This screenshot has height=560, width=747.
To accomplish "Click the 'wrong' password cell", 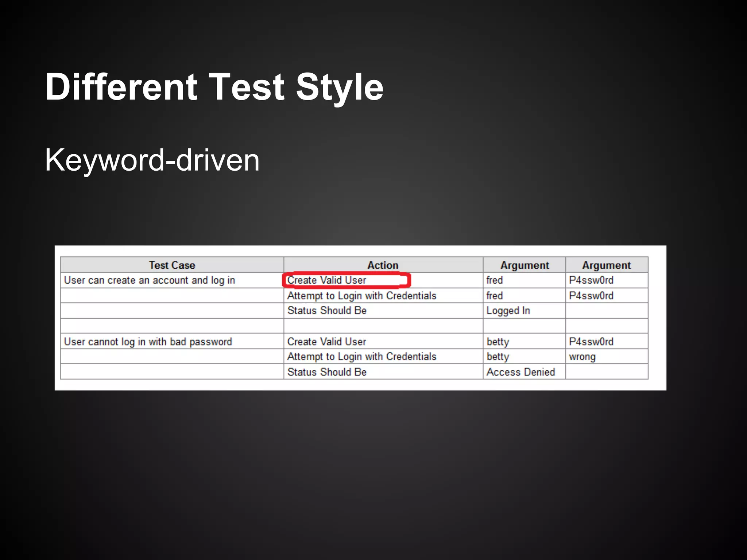I will (582, 357).
